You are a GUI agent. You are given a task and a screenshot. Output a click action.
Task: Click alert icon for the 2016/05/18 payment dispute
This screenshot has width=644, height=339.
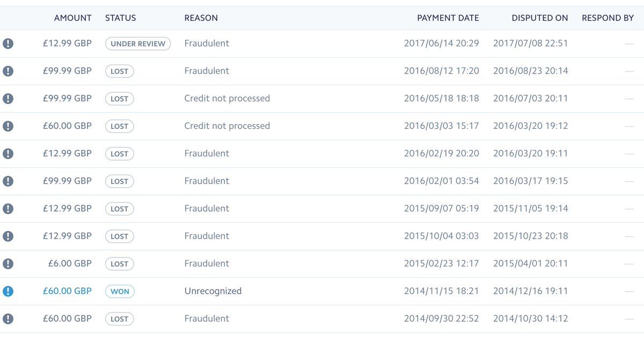tap(8, 99)
